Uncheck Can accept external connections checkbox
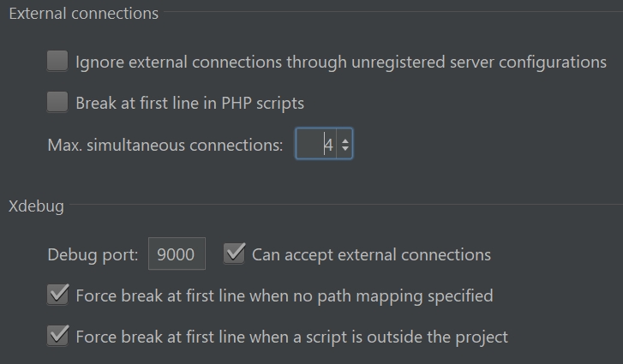This screenshot has height=364, width=623. point(234,254)
